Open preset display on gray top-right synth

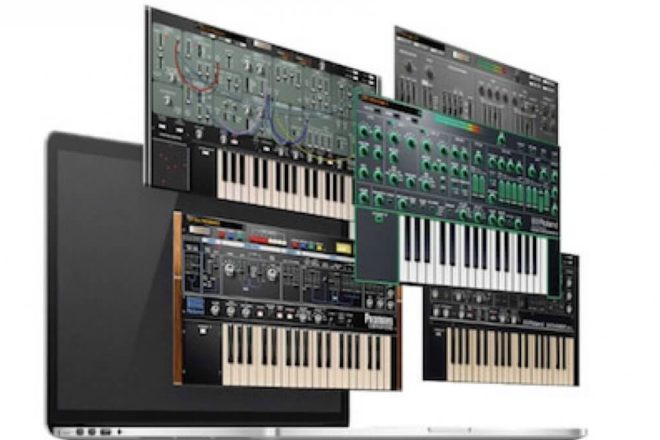[x=461, y=56]
